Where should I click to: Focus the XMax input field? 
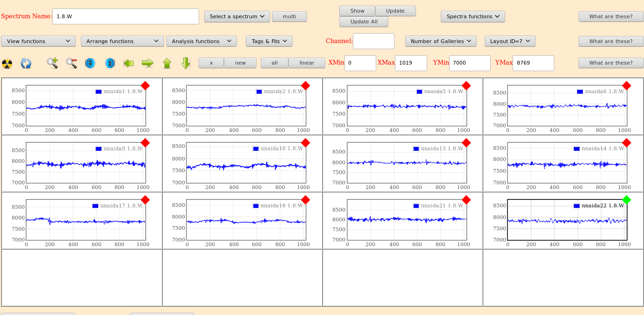click(411, 63)
